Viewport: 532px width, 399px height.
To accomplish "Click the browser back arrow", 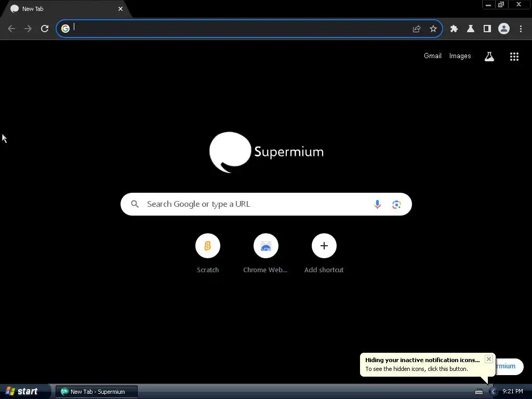I will (x=11, y=29).
